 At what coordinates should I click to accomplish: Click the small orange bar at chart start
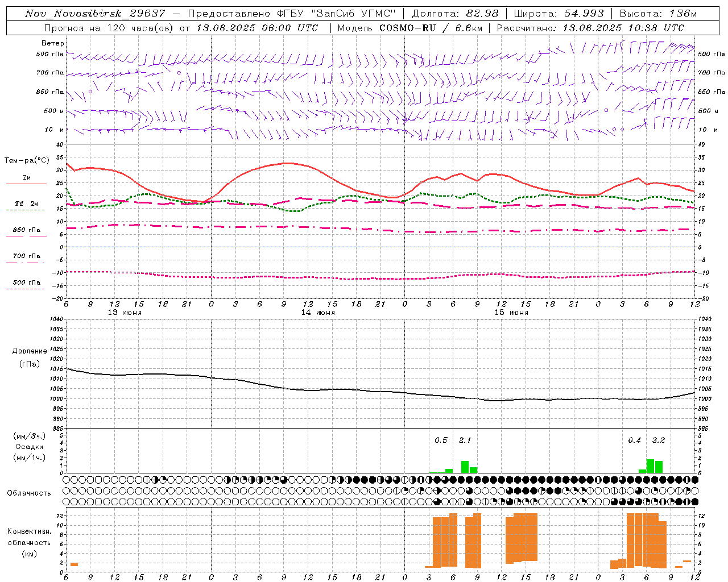pyautogui.click(x=74, y=564)
